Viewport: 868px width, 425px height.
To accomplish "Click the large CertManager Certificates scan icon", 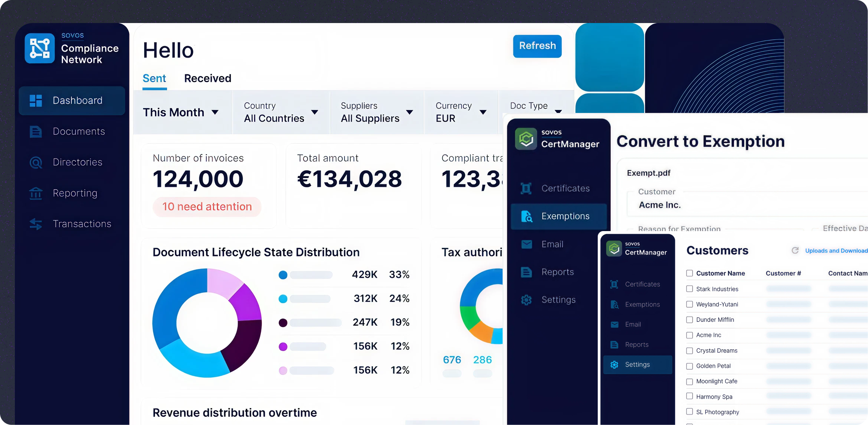I will 526,188.
